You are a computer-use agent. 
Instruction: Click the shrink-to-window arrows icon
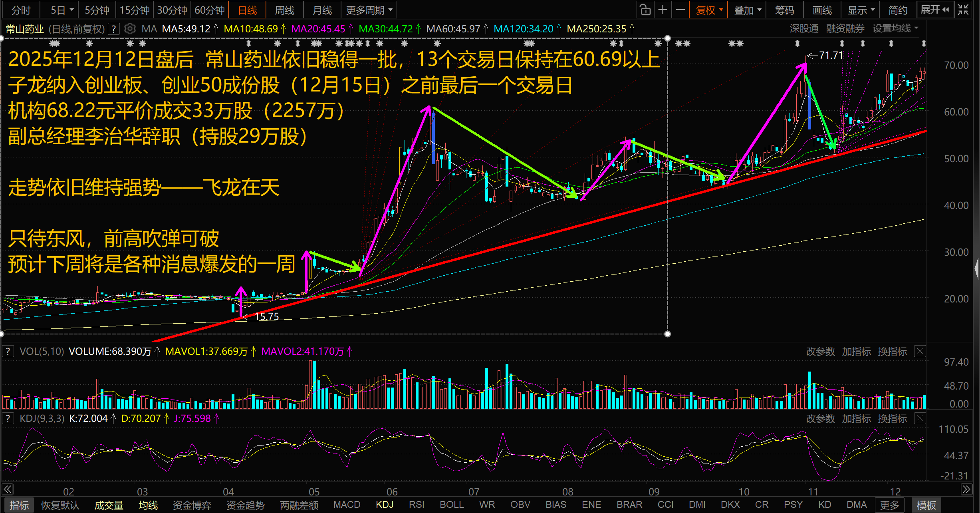[x=963, y=10]
